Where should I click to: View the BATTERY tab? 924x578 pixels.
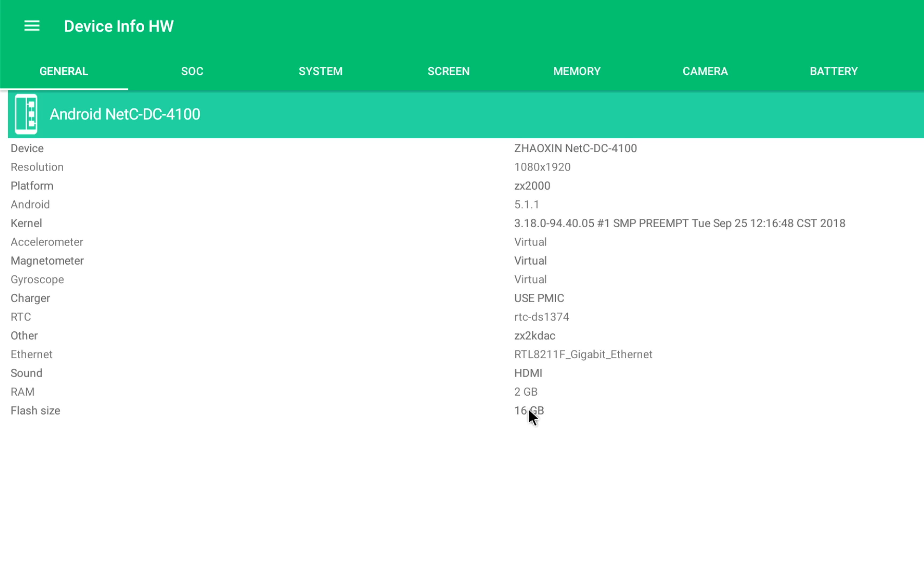coord(834,71)
